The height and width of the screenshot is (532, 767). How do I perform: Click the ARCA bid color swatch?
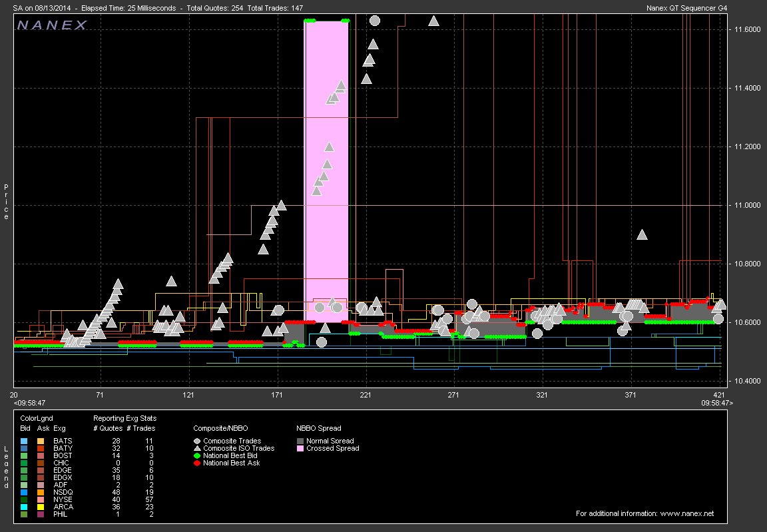pyautogui.click(x=24, y=507)
